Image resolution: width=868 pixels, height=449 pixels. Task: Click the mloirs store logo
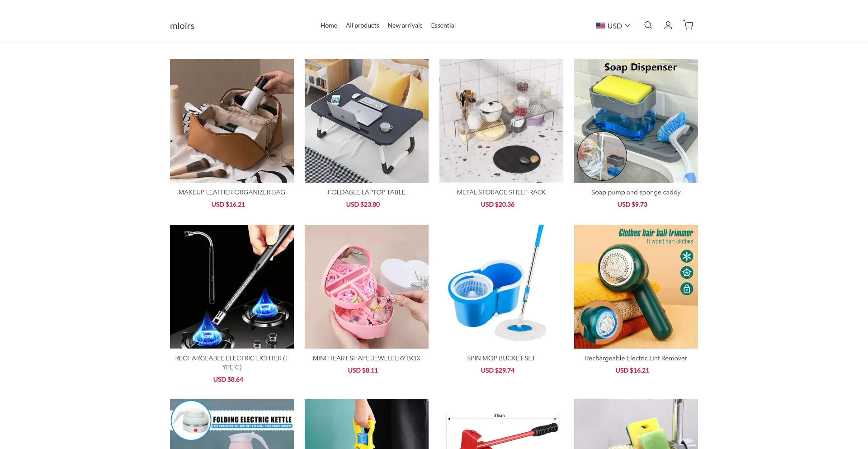click(182, 26)
